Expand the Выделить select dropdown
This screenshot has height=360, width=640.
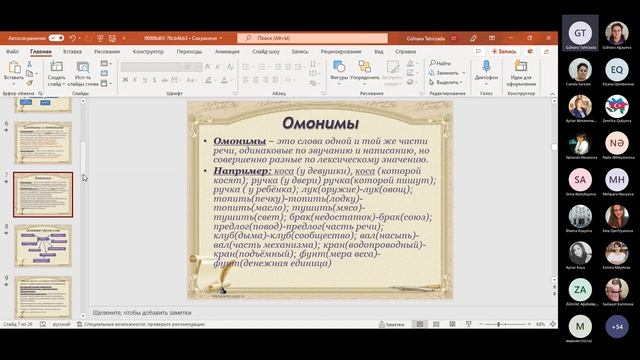[461, 82]
